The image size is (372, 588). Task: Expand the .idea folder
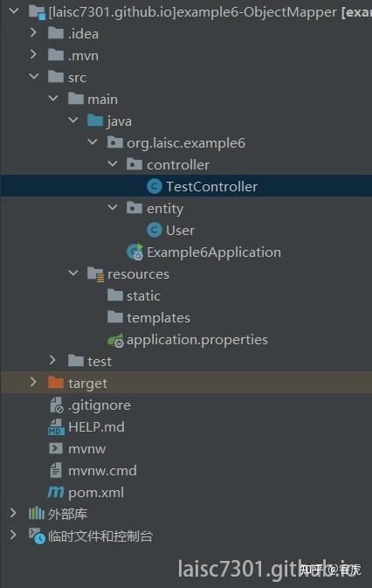click(x=33, y=33)
